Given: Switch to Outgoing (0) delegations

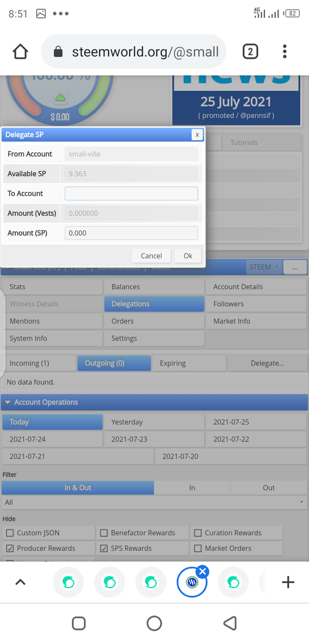Looking at the screenshot, I should pyautogui.click(x=114, y=363).
